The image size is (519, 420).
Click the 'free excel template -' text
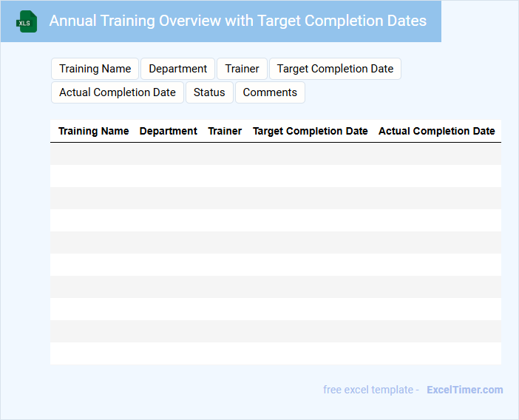371,390
